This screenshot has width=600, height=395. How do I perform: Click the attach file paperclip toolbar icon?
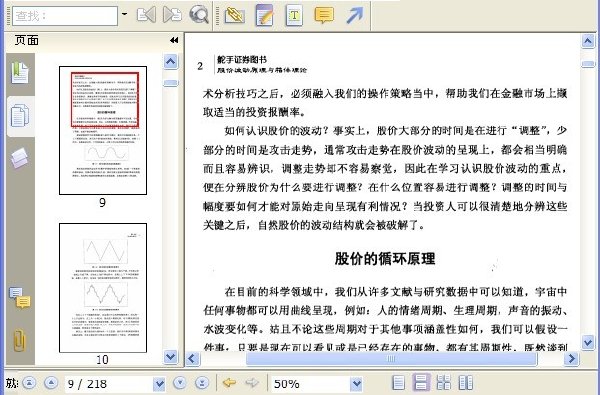click(x=235, y=15)
